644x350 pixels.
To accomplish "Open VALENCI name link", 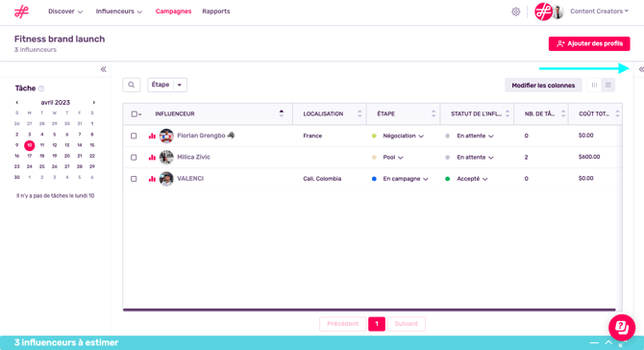I will tap(190, 179).
